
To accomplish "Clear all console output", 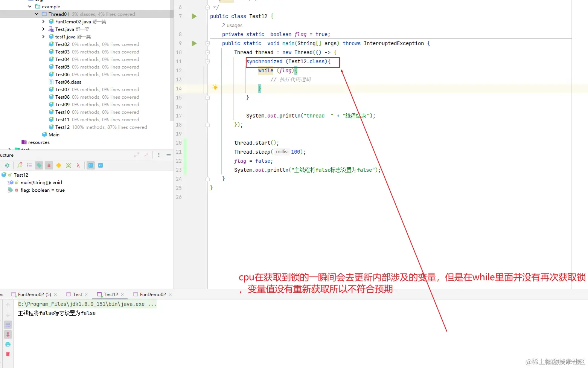I will (x=8, y=354).
